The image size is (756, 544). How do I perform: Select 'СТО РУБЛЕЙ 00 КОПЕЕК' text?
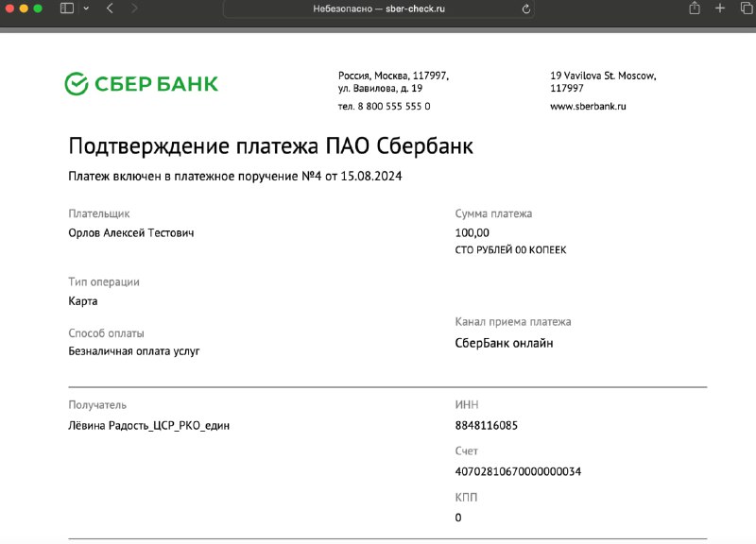(x=510, y=250)
